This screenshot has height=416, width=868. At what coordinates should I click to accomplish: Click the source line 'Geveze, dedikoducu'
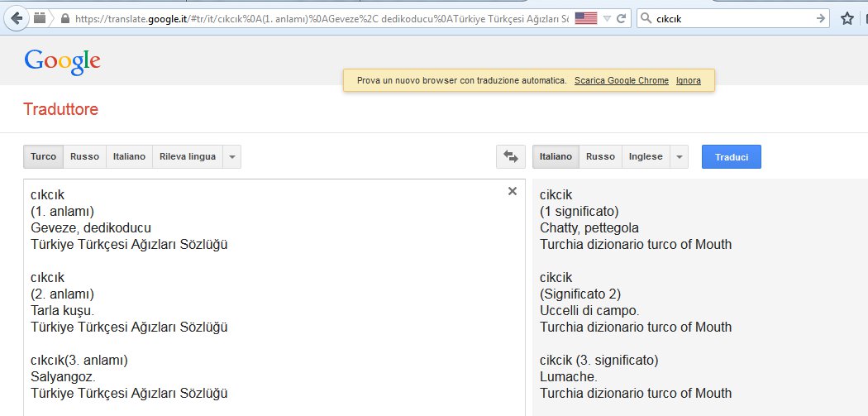tap(91, 227)
